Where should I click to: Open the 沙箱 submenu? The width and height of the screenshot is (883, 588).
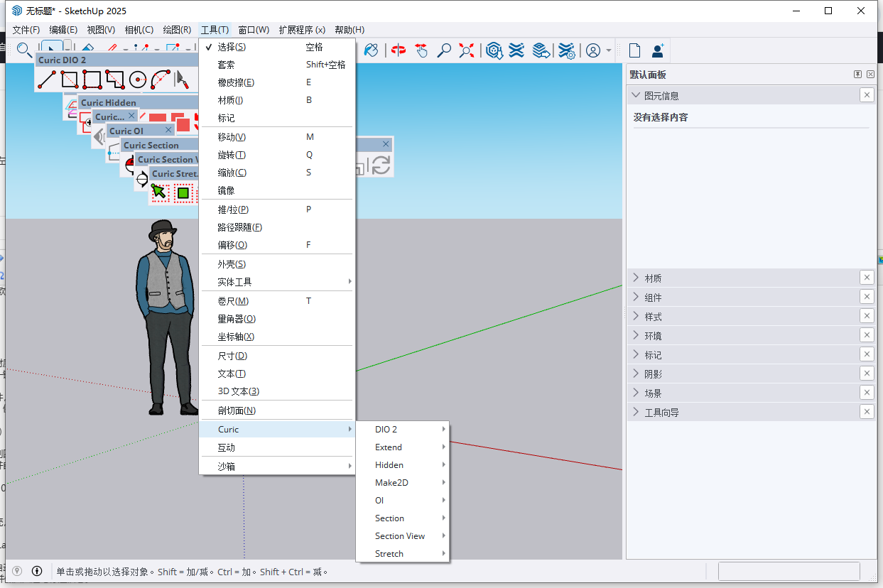277,467
